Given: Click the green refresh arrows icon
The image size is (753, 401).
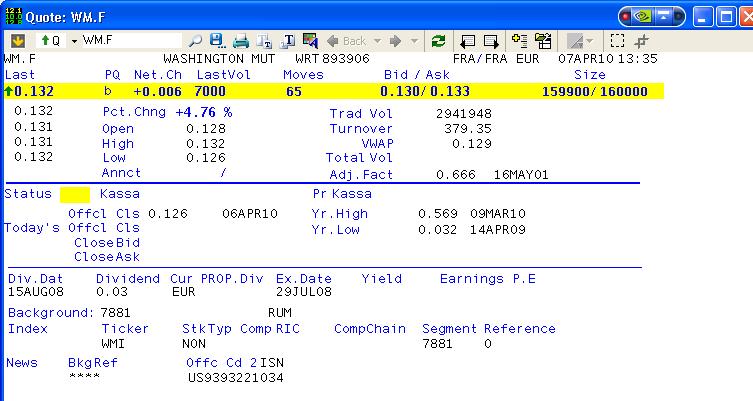Looking at the screenshot, I should [x=438, y=41].
